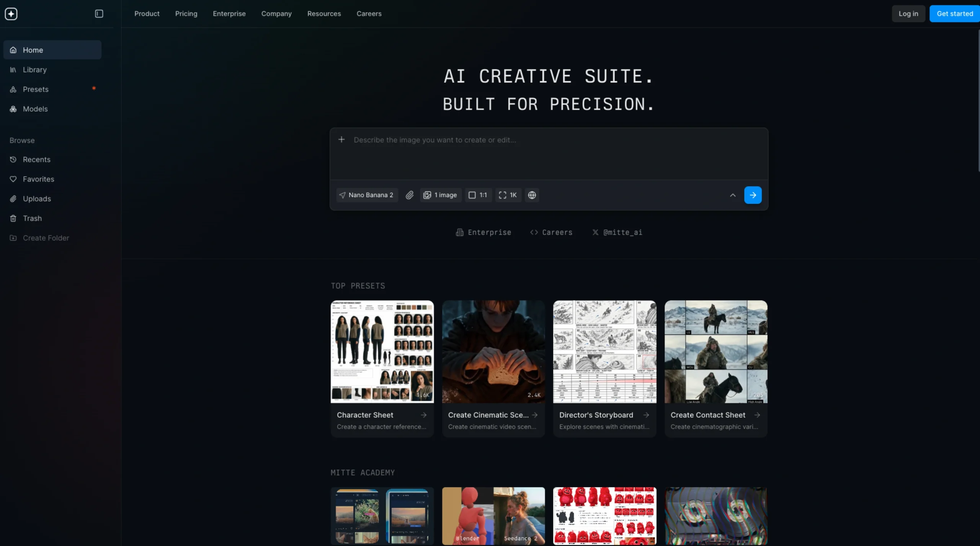The height and width of the screenshot is (546, 980).
Task: Toggle the sidebar collapse icon
Action: [99, 14]
